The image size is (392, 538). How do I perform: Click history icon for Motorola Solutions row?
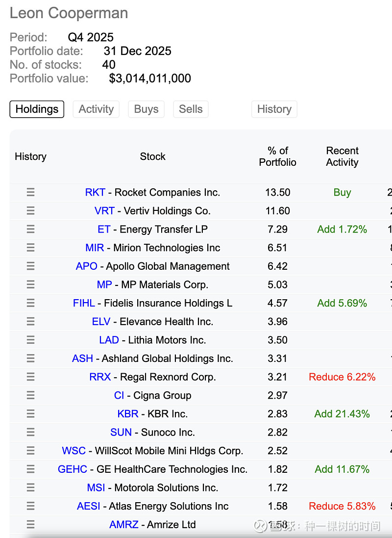coord(30,487)
